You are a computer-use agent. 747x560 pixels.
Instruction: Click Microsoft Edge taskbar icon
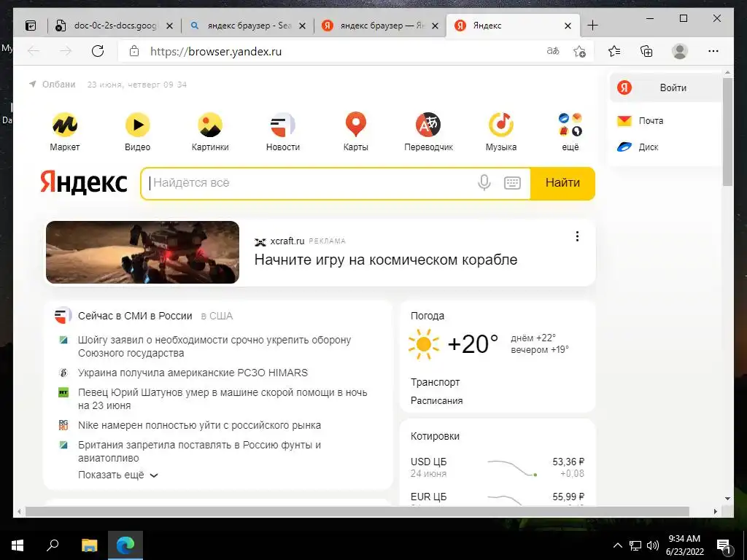pyautogui.click(x=125, y=545)
